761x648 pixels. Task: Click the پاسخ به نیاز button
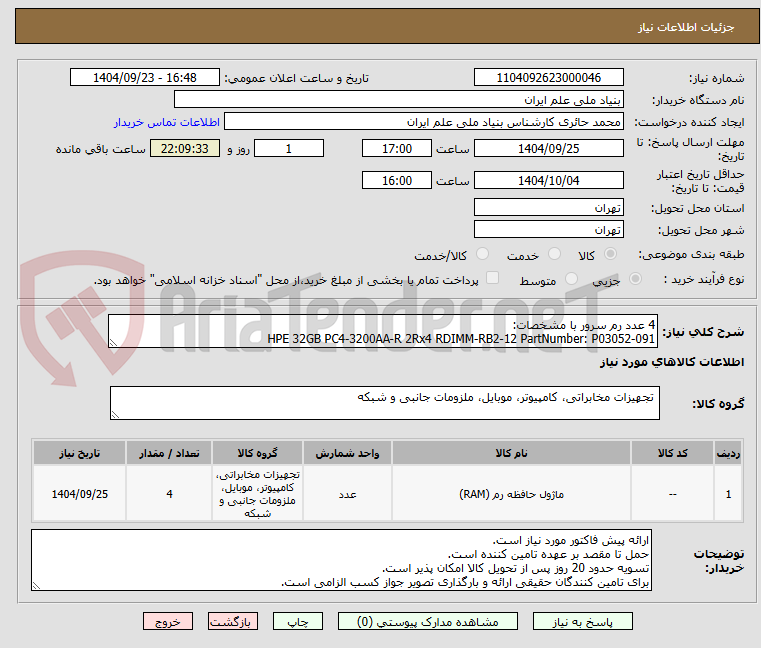point(582,621)
